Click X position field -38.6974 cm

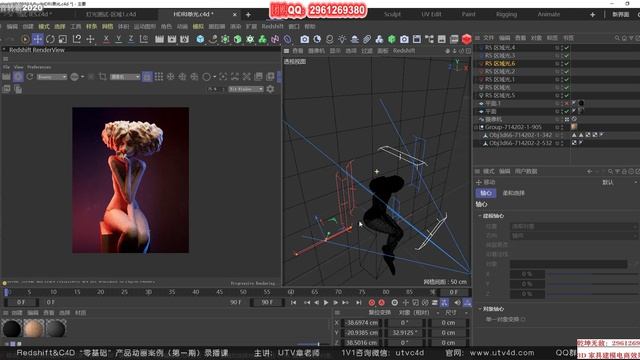pos(362,323)
